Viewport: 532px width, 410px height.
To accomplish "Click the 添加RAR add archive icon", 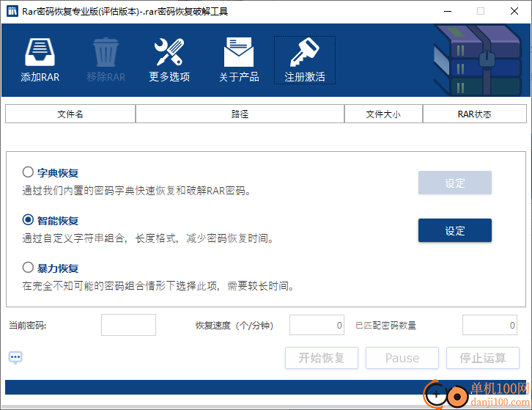I will tap(40, 51).
